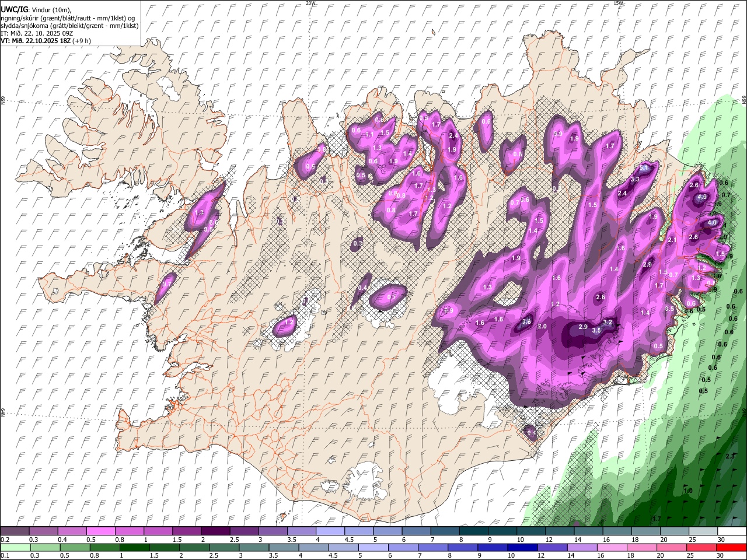Screen dimensions: 747x560
Task: Select the darkest green 1 swatch in lower legend
Action: (134, 547)
